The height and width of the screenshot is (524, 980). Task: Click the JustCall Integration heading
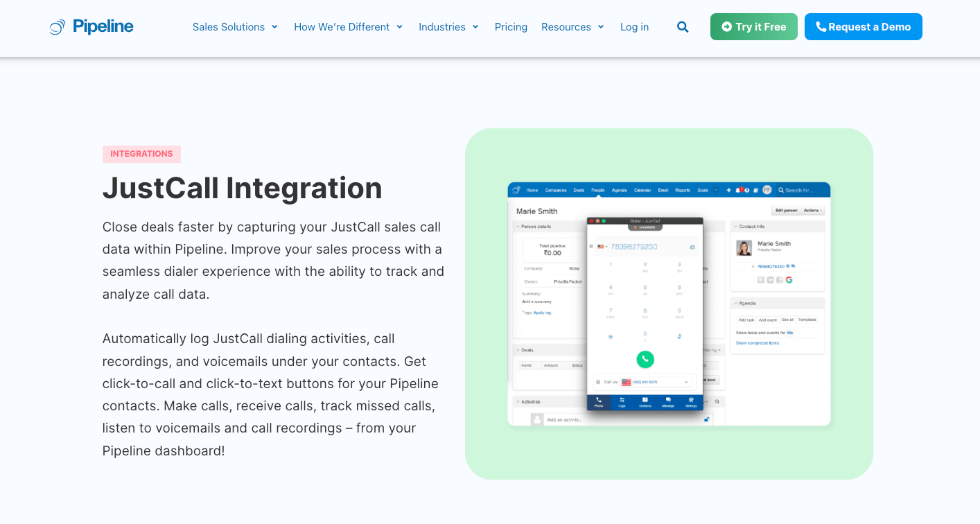coord(243,188)
